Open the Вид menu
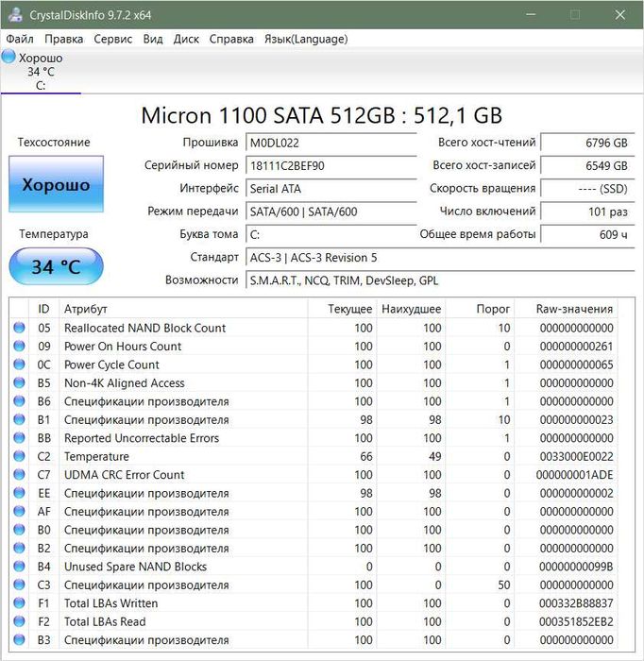Screen dimensions: 644x661 tap(153, 40)
